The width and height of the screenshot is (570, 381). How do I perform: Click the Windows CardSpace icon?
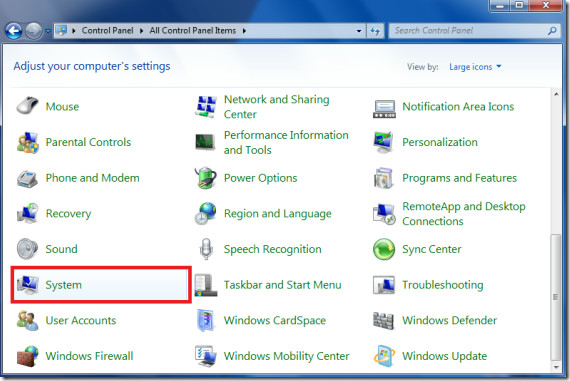click(x=206, y=320)
